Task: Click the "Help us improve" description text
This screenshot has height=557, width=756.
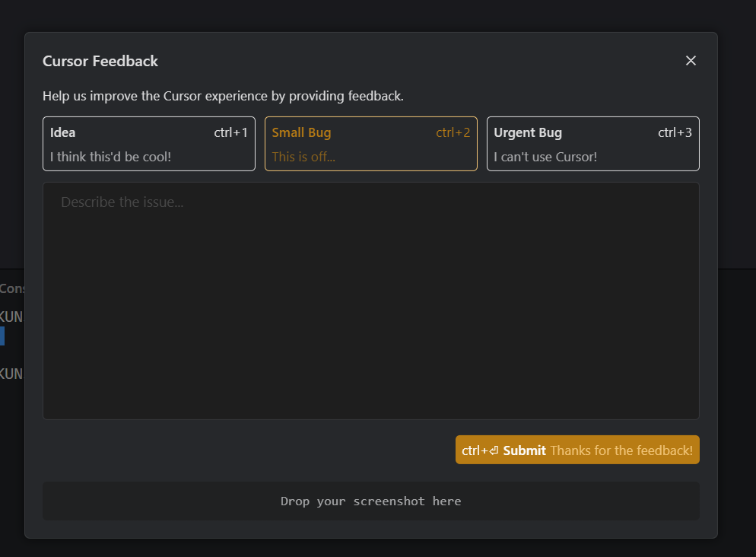Action: pyautogui.click(x=223, y=97)
